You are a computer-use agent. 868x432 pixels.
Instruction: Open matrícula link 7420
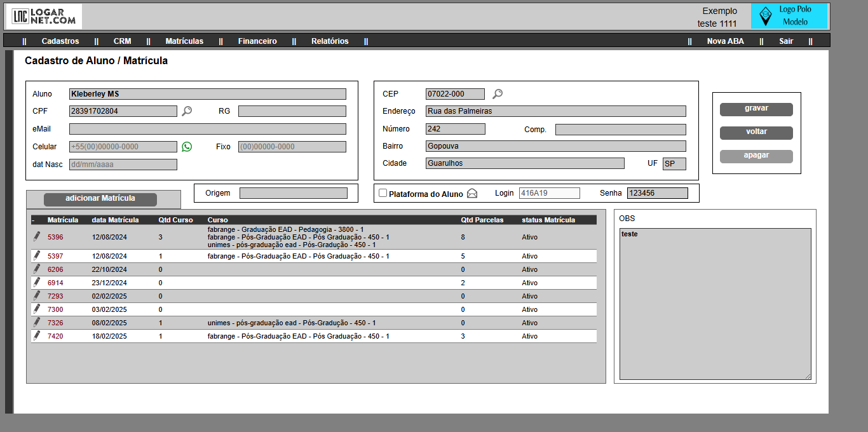pyautogui.click(x=55, y=337)
